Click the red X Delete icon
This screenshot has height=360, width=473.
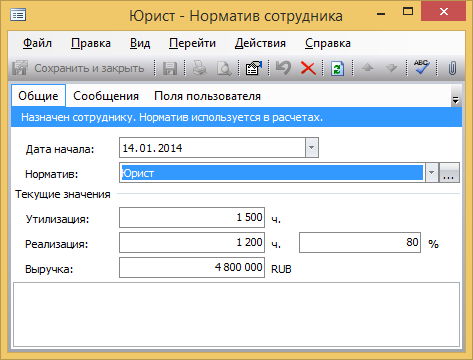tap(308, 68)
